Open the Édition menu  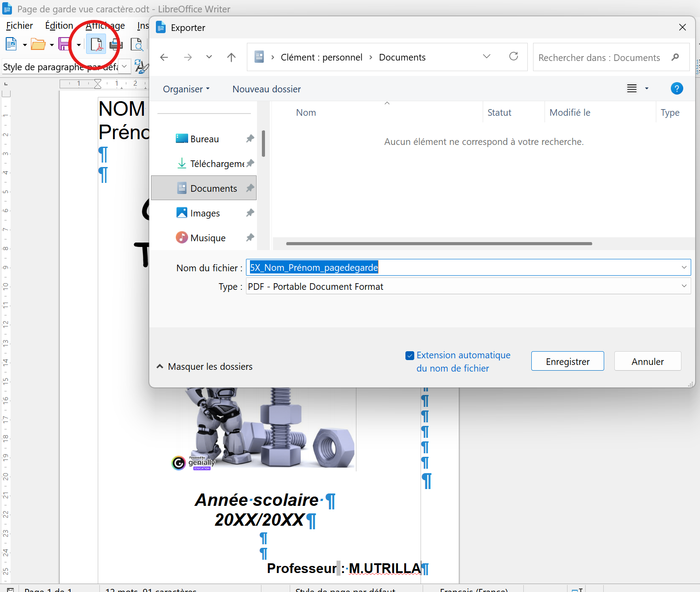[59, 26]
